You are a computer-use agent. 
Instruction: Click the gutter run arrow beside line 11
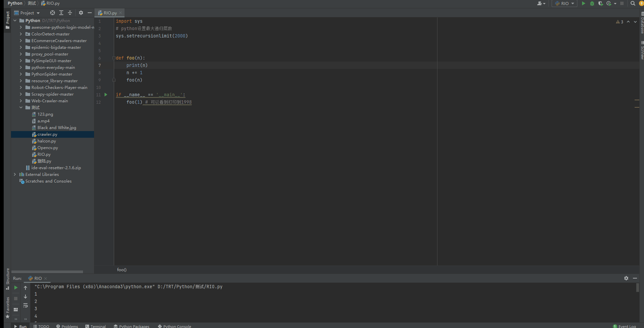coord(106,95)
